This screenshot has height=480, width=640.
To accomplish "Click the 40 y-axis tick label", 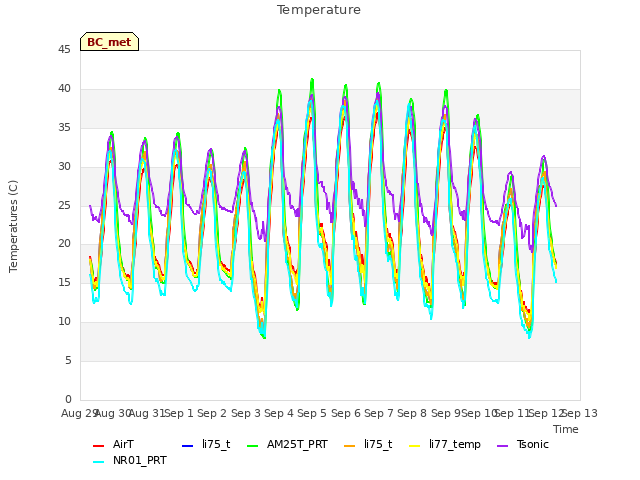I will click(64, 88).
